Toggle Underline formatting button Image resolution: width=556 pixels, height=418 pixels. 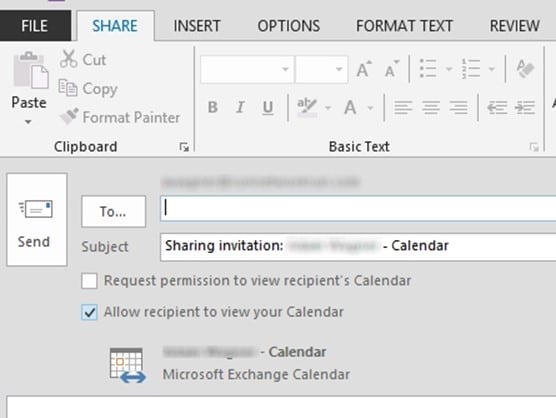pos(268,107)
